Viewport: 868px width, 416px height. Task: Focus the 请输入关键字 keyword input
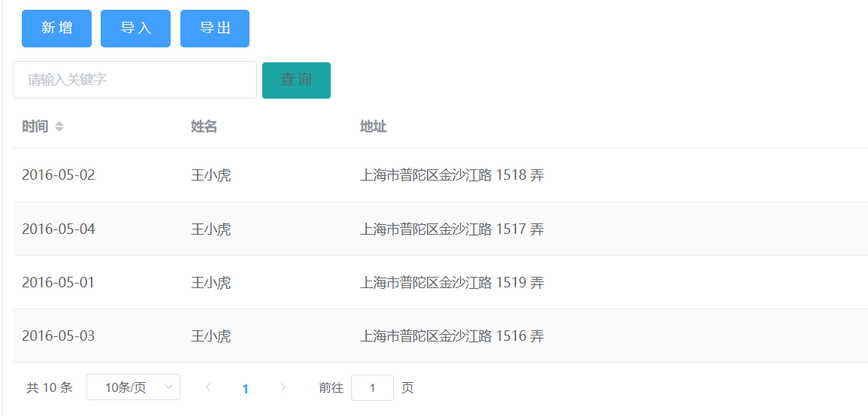click(x=135, y=80)
